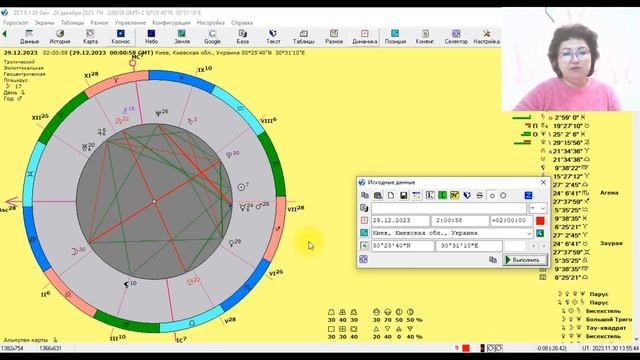The width and height of the screenshot is (640, 360).
Task: Open the Конфигурация menu
Action: [x=171, y=23]
